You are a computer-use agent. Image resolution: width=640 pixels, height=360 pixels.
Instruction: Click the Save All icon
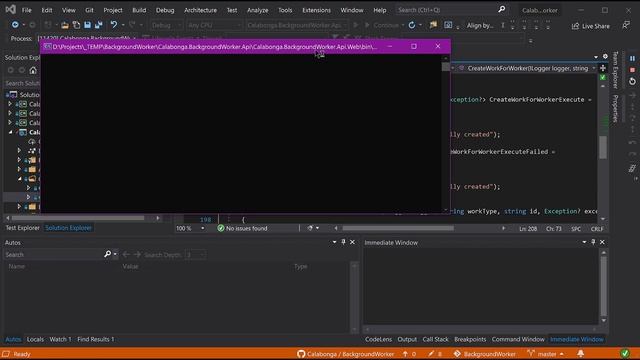(98, 25)
